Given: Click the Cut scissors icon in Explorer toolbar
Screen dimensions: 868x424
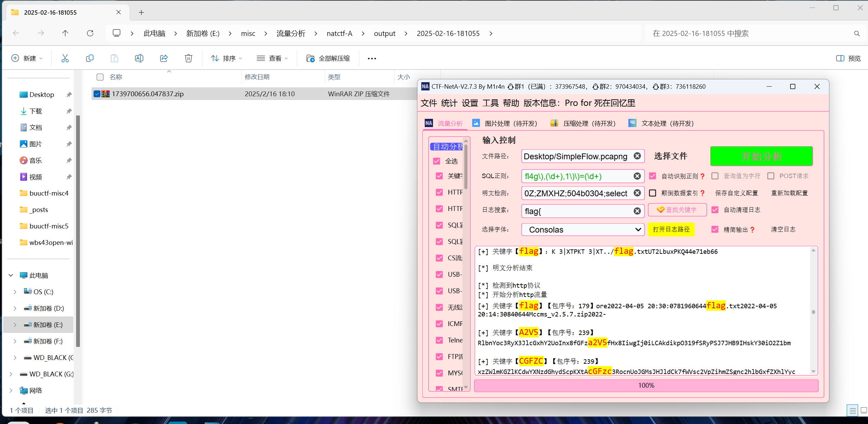Looking at the screenshot, I should tap(65, 58).
